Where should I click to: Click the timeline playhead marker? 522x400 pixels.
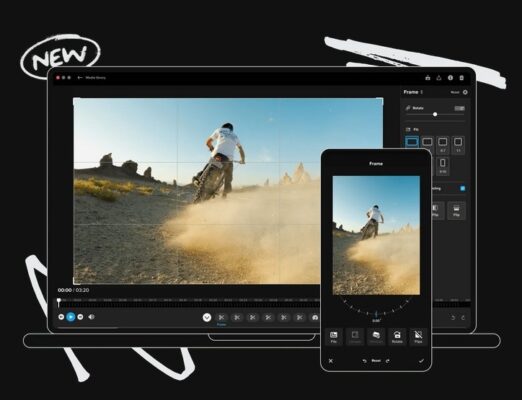click(59, 302)
